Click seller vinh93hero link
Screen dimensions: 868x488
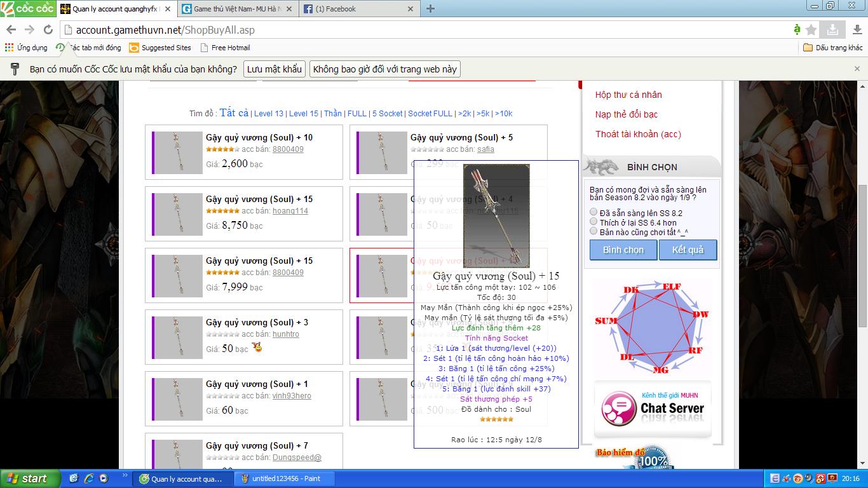292,396
